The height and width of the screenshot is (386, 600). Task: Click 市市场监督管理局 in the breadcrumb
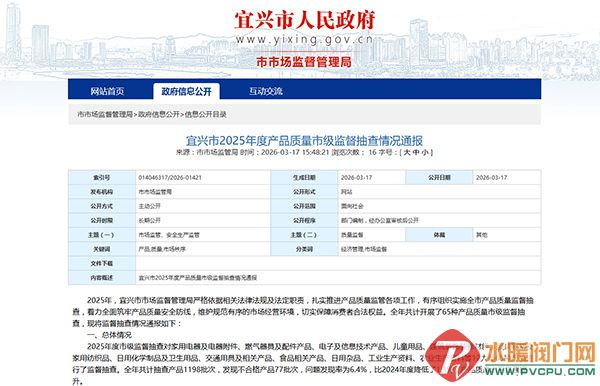coord(105,114)
